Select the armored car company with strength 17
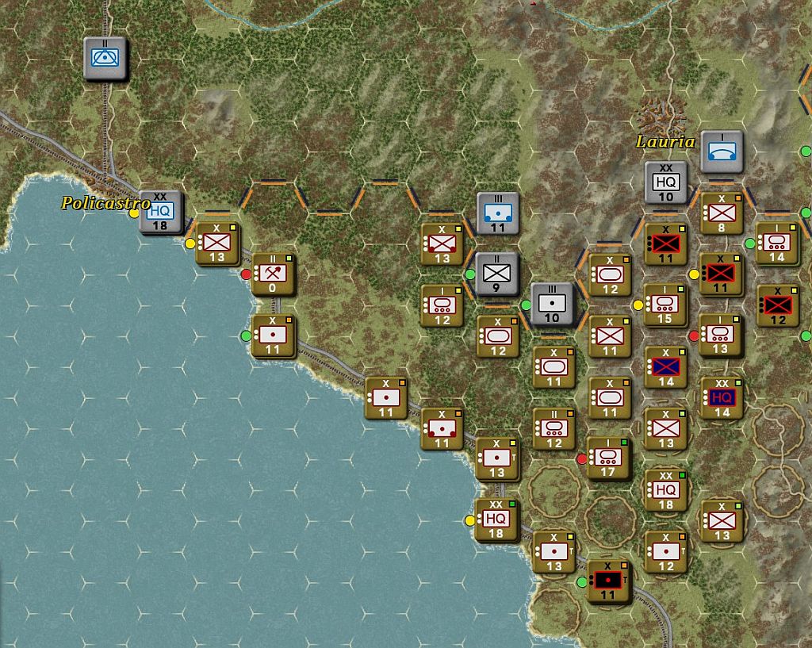Screen dimensions: 812x648 pyautogui.click(x=608, y=458)
